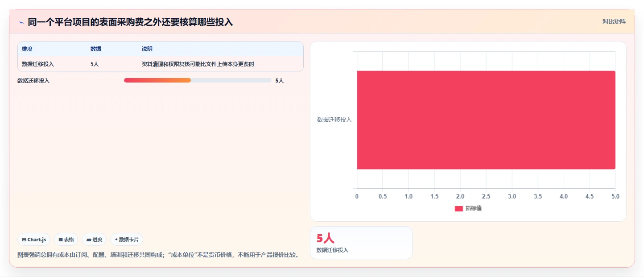Click the 数据 column header
Viewport: 644px width, 277px height.
96,49
